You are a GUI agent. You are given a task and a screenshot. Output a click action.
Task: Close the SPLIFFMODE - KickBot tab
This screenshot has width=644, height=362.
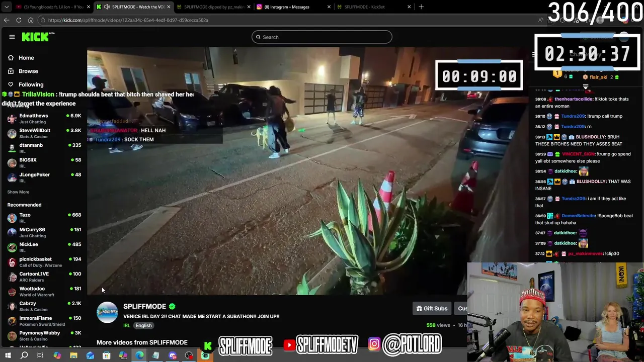409,7
